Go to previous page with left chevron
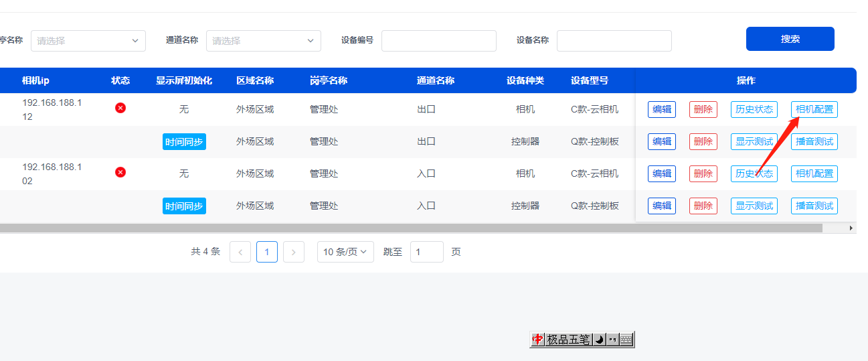This screenshot has height=361, width=868. (x=240, y=252)
